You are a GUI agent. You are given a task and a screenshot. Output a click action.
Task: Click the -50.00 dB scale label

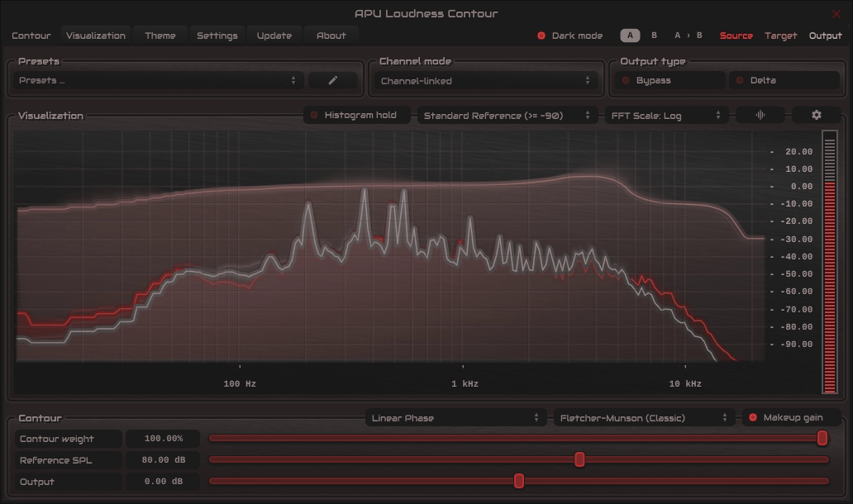tap(797, 274)
